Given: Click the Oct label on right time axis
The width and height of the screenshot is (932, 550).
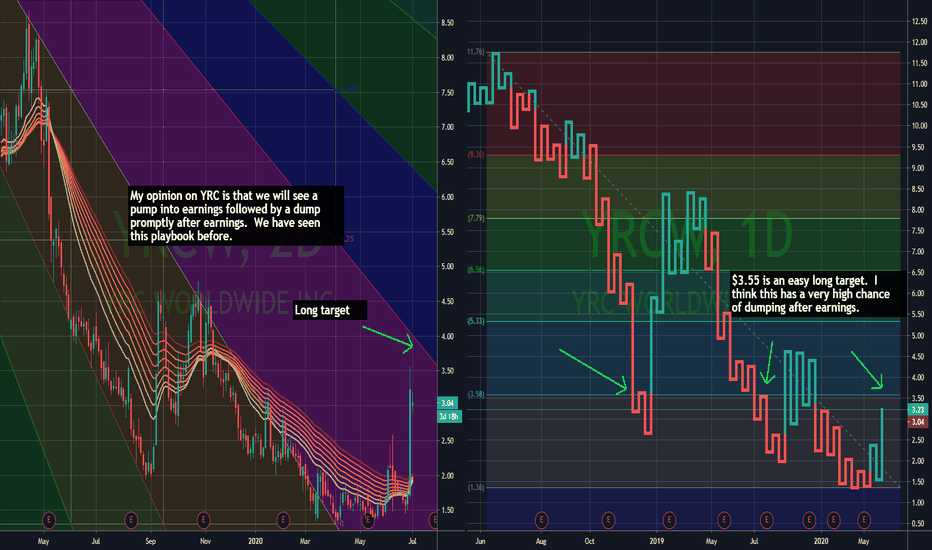Looking at the screenshot, I should click(x=589, y=541).
